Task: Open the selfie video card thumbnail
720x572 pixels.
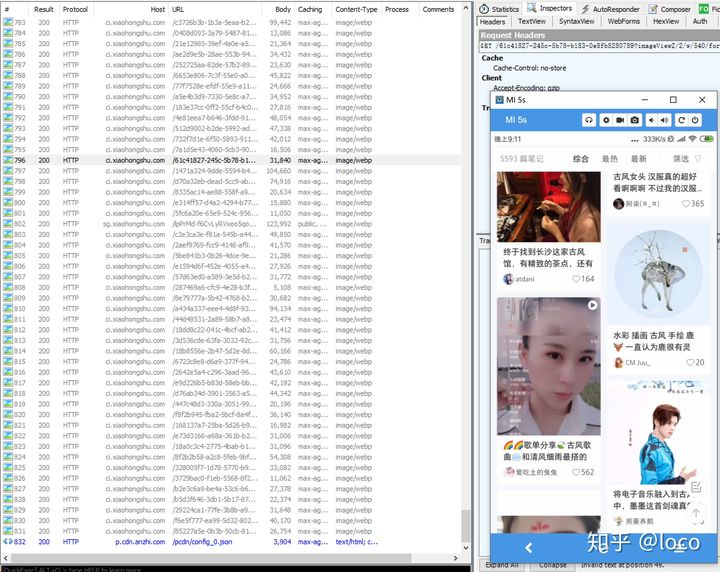Action: tap(548, 366)
